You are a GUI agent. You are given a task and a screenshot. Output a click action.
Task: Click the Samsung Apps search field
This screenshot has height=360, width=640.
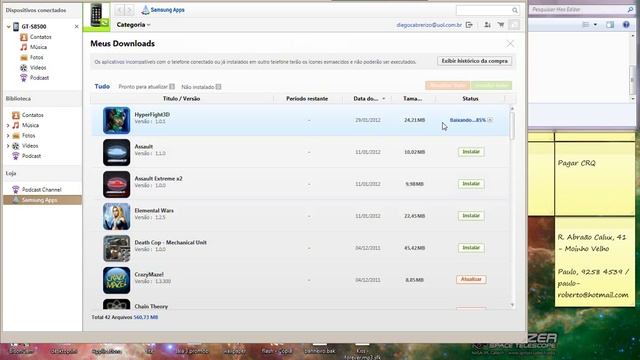[x=483, y=10]
